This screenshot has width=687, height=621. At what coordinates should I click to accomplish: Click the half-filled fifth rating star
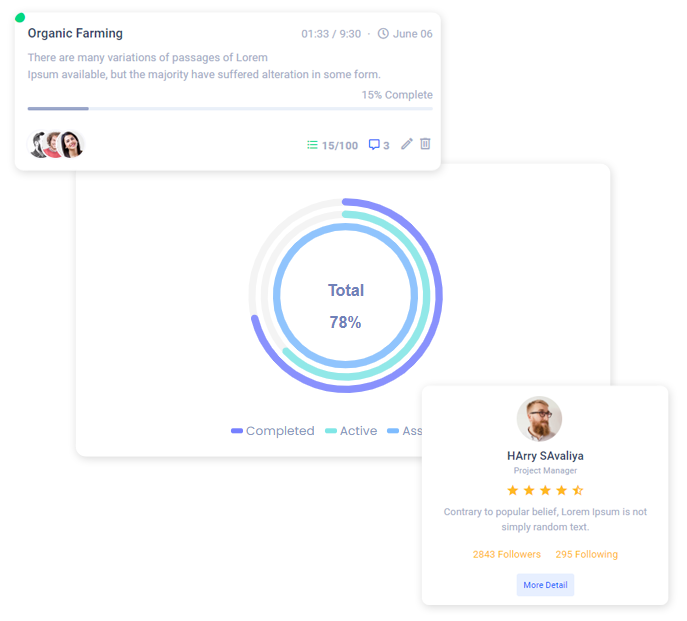578,490
